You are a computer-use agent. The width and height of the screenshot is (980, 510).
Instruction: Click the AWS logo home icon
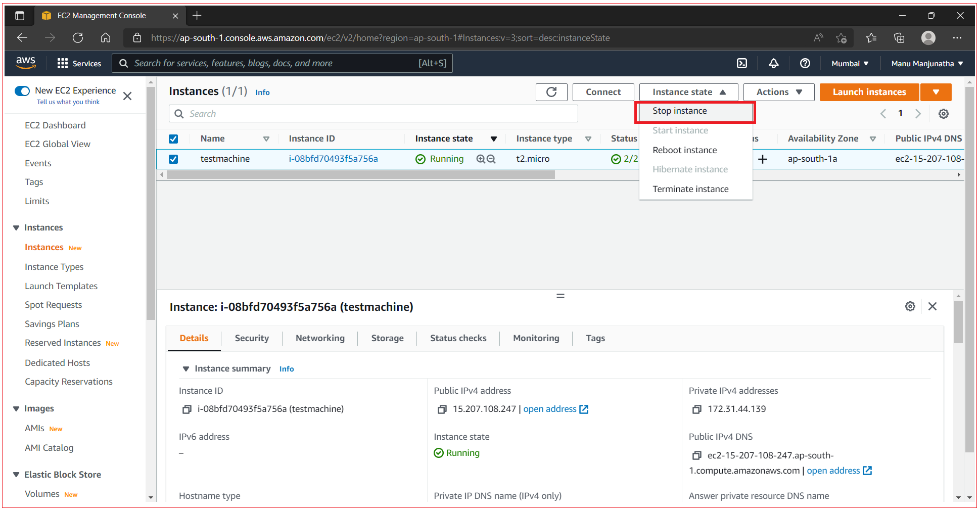26,63
